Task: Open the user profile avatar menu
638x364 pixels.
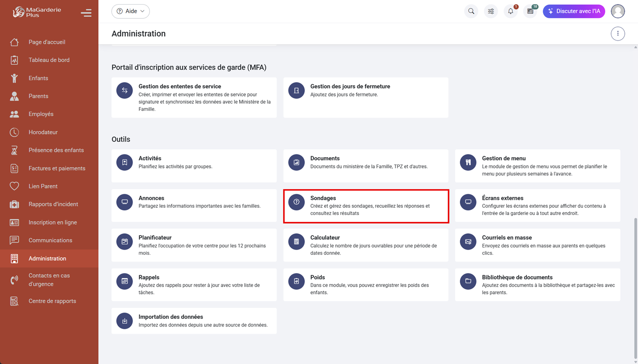Action: point(617,11)
